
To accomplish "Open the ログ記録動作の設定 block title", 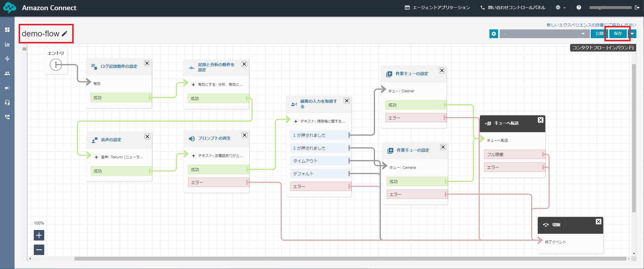I will coord(119,66).
